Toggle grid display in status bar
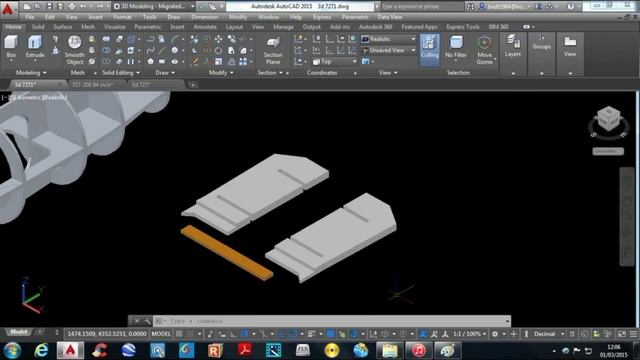Image resolution: width=640 pixels, height=360 pixels. pyautogui.click(x=179, y=334)
